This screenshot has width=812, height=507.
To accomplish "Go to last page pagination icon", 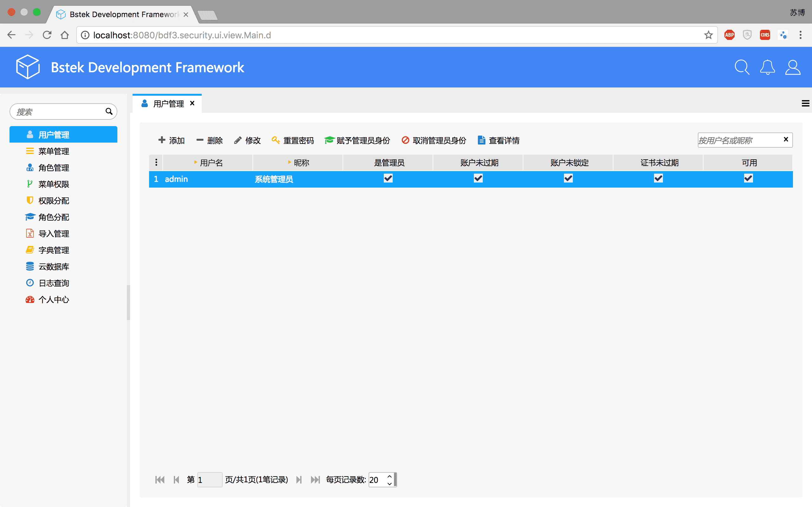I will [315, 480].
